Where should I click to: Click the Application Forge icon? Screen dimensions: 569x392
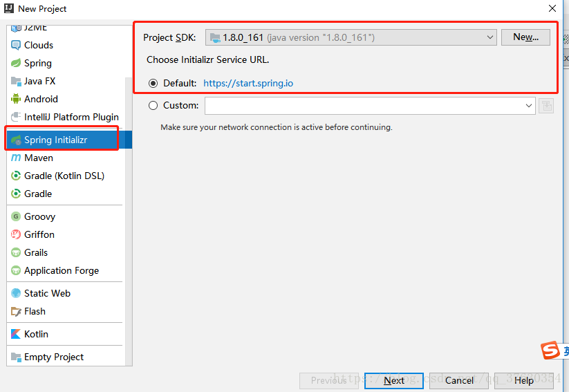(16, 270)
